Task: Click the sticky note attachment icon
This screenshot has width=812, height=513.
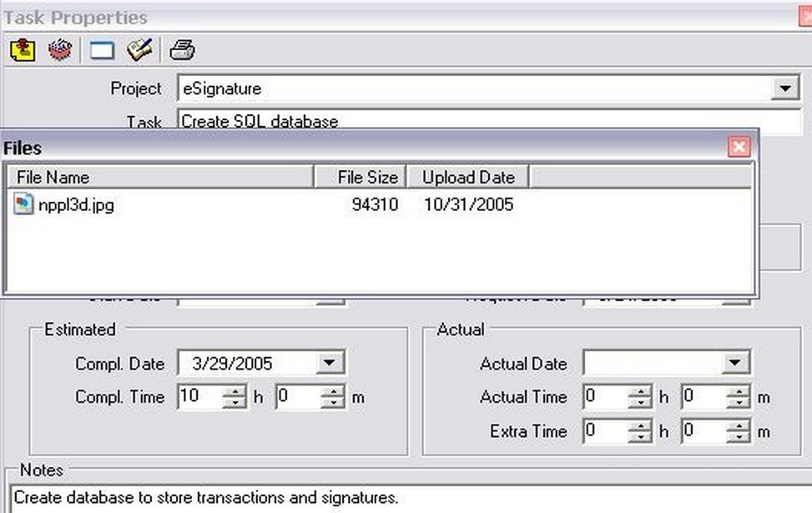Action: (22, 50)
